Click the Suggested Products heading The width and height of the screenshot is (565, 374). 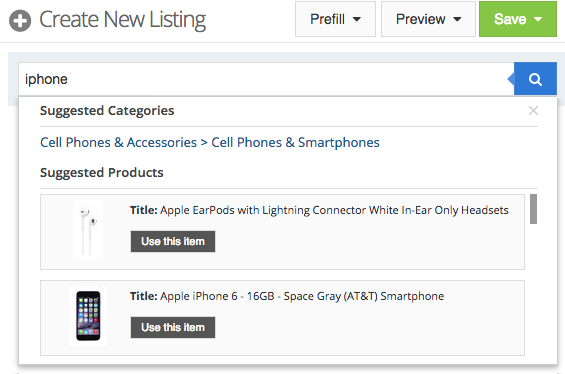(102, 173)
